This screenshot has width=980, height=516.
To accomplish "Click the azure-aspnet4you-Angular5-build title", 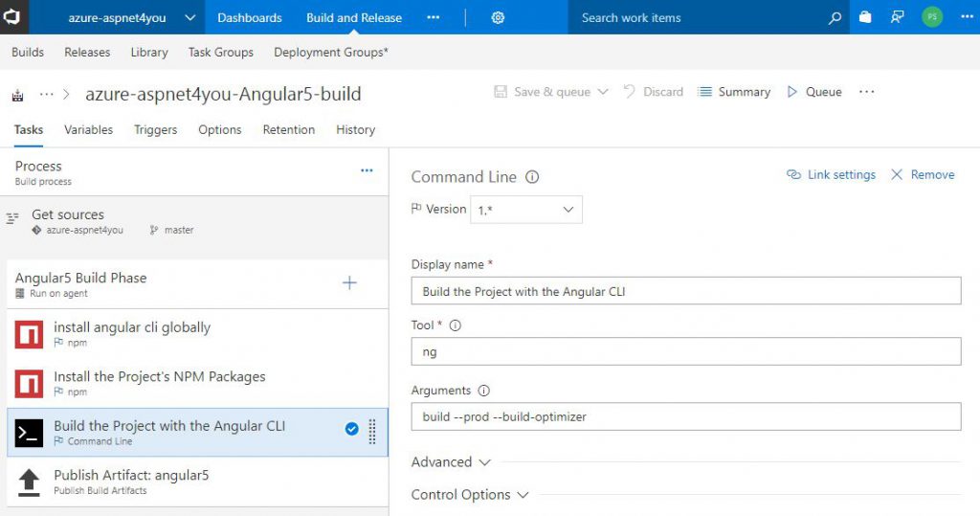I will pyautogui.click(x=223, y=94).
